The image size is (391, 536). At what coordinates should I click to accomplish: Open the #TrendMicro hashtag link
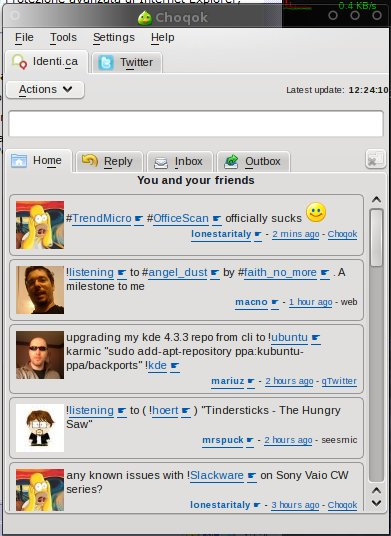[102, 218]
